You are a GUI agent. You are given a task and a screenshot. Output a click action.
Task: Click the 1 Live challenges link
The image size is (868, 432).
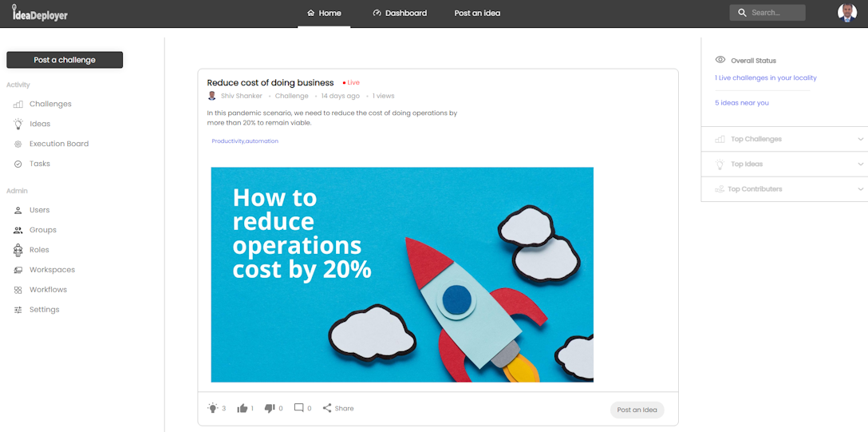pyautogui.click(x=766, y=78)
